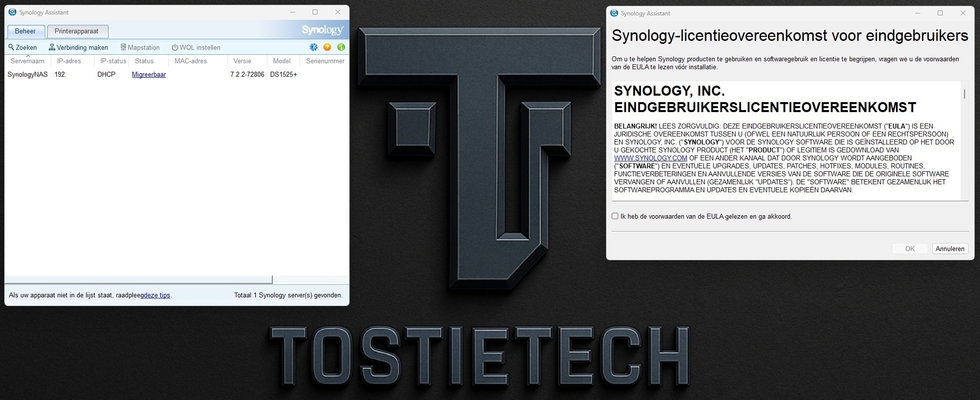This screenshot has width=980, height=400.
Task: Open the Migreerbaar status link
Action: [149, 74]
